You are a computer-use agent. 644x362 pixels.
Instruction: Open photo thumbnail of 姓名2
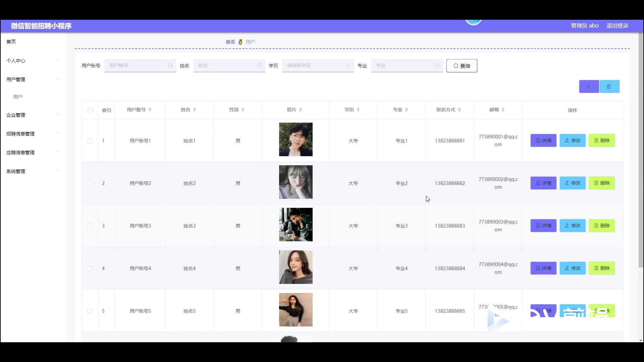[x=296, y=182]
